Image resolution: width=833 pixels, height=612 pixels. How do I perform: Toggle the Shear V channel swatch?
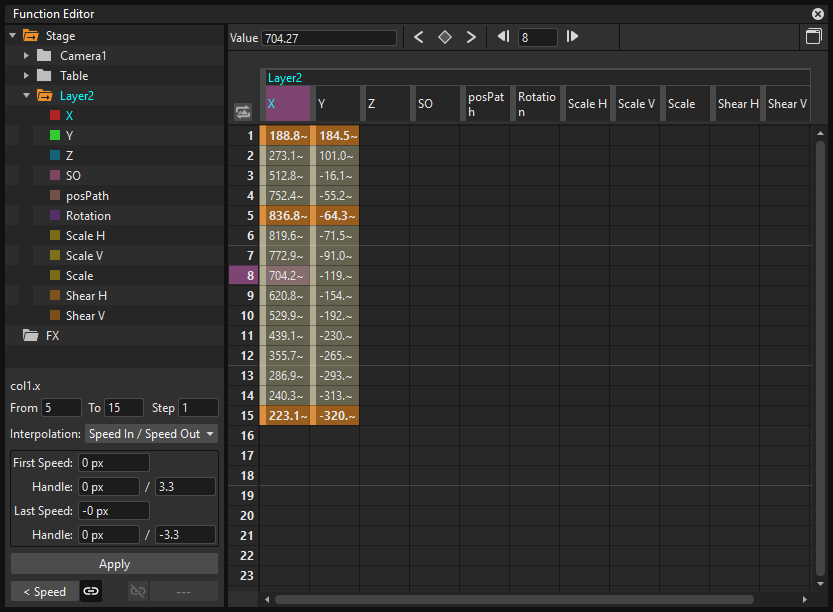[x=55, y=315]
